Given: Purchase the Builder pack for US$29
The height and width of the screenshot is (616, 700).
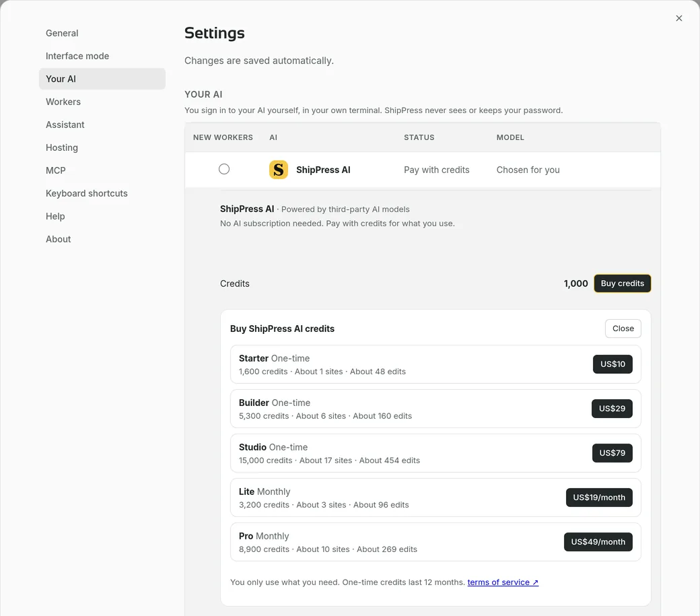Looking at the screenshot, I should (612, 409).
